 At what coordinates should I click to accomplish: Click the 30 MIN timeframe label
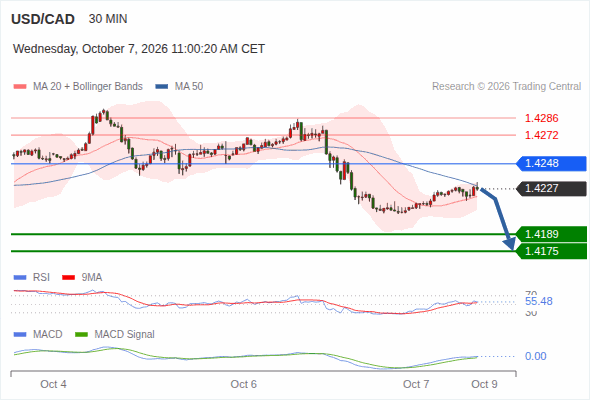108,19
